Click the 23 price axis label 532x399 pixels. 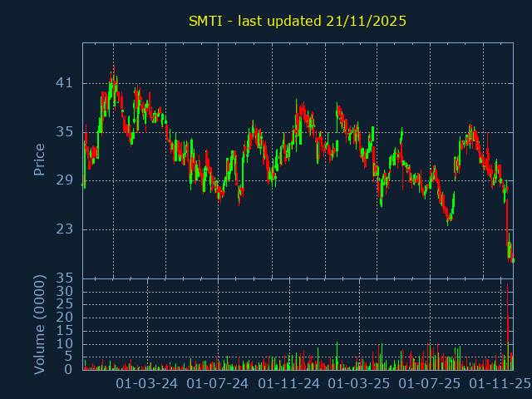tap(65, 229)
